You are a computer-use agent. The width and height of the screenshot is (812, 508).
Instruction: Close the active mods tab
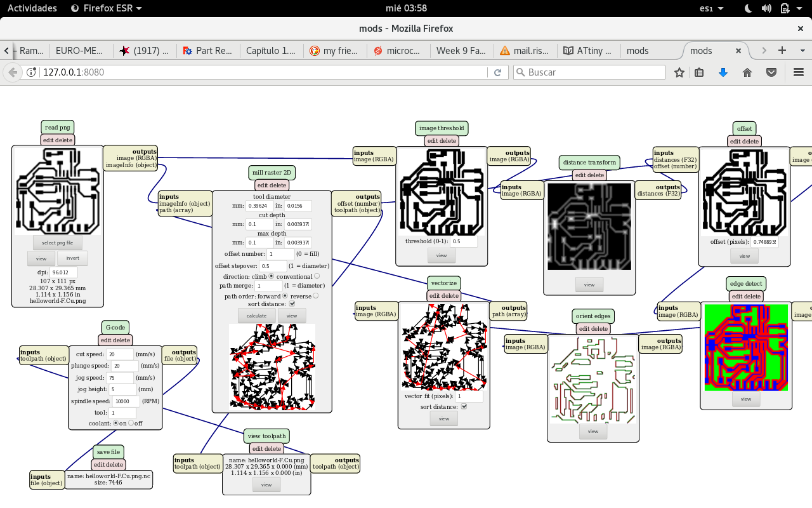[x=738, y=50]
